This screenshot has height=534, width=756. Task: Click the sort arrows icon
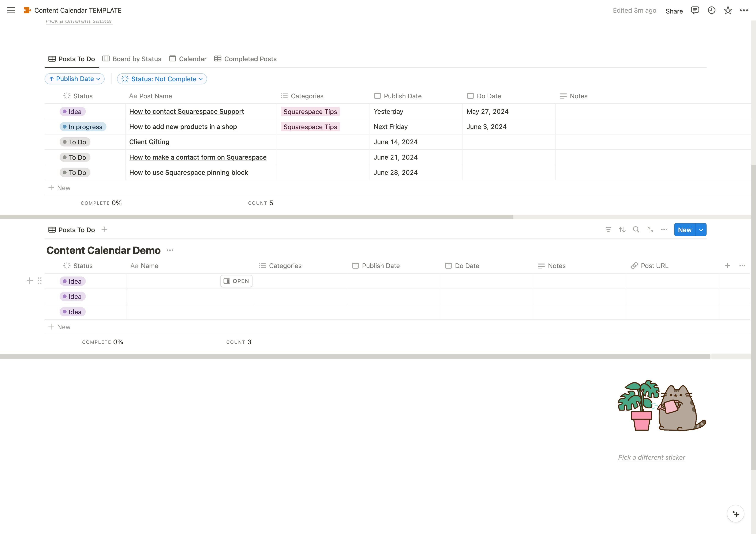pyautogui.click(x=622, y=230)
